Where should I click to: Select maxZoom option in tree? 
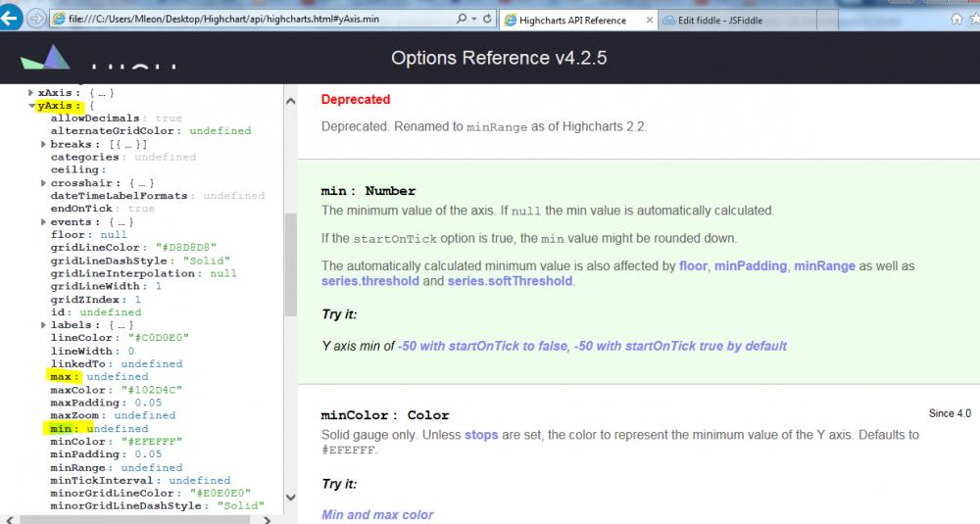pyautogui.click(x=74, y=415)
